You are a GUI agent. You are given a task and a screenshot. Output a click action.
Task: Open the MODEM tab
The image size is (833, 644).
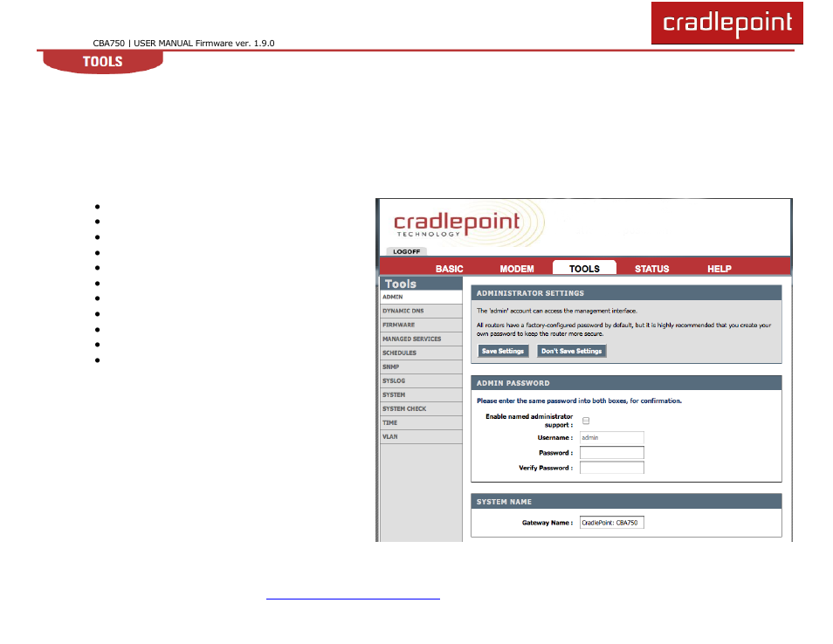pos(516,269)
